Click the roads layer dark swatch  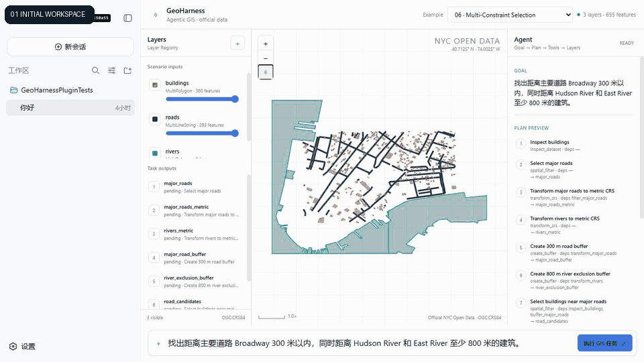(x=155, y=119)
